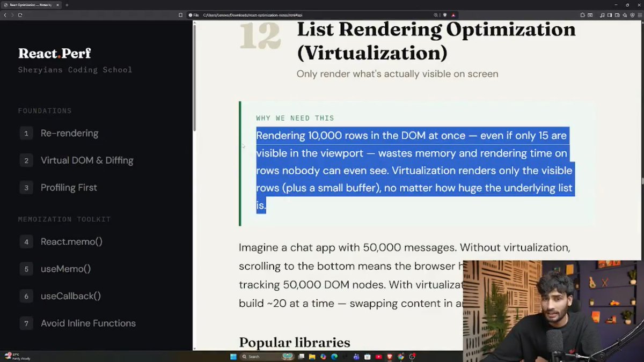
Task: Launch Microsoft Edge from the taskbar
Action: (334, 357)
